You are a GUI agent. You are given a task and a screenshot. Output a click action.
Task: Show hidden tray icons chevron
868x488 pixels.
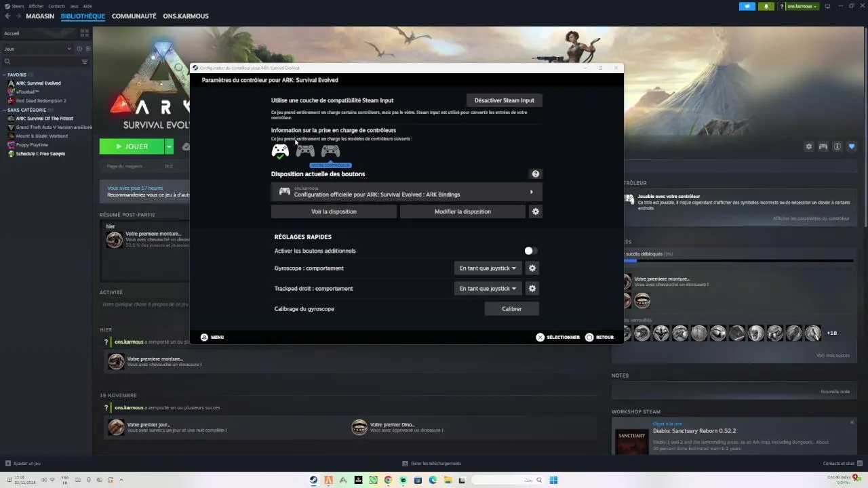tap(121, 480)
